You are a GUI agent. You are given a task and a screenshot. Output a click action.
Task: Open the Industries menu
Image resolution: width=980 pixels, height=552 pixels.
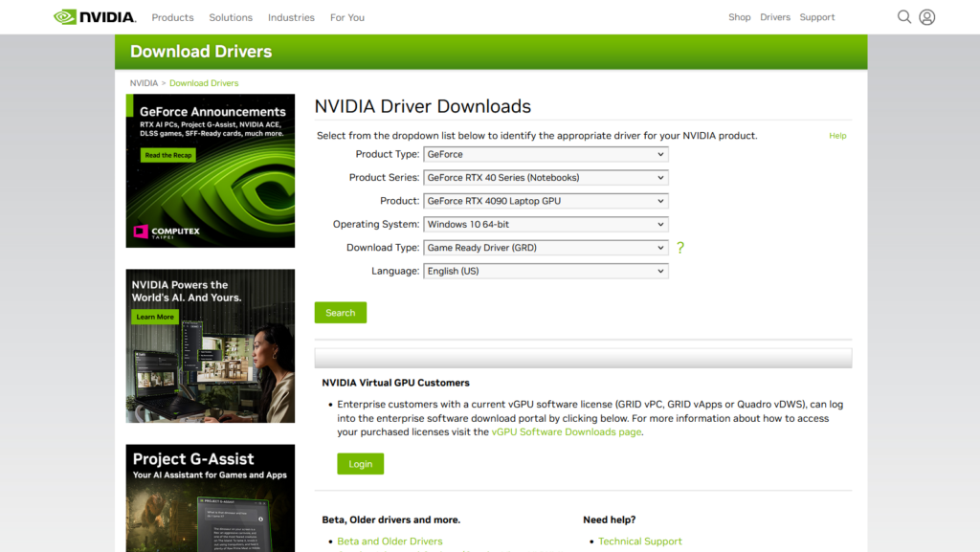(x=290, y=16)
